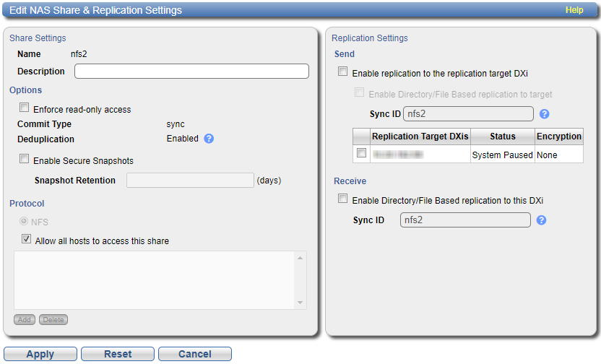Screen dimensions: 601x364
Task: Click in the Description text field
Action: coord(191,71)
